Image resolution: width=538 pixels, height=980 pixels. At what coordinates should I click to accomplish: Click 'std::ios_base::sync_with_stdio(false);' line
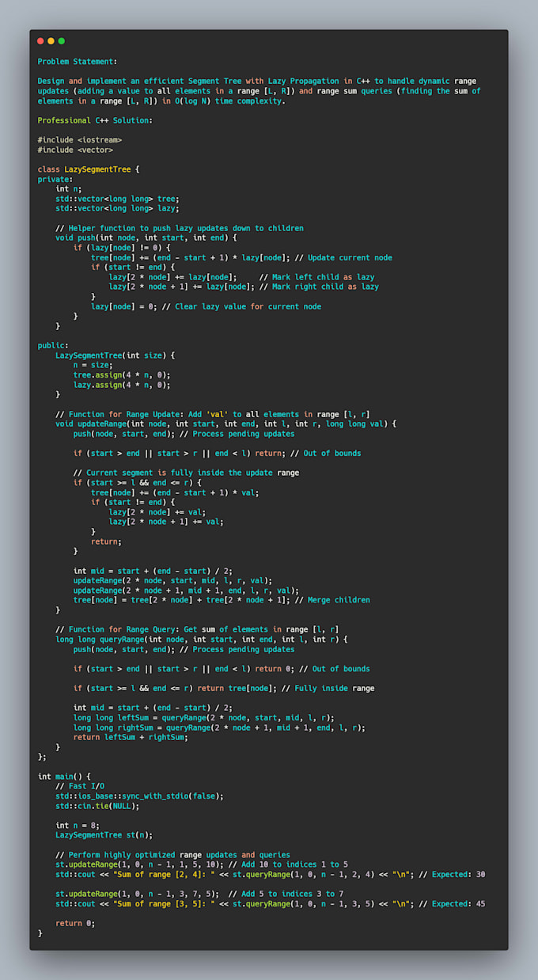pyautogui.click(x=139, y=796)
